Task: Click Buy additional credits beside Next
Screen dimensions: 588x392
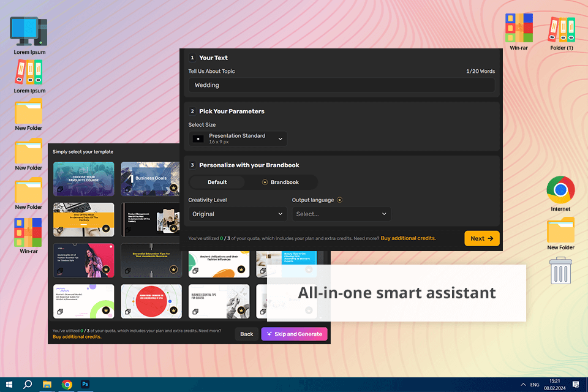Action: (x=408, y=238)
